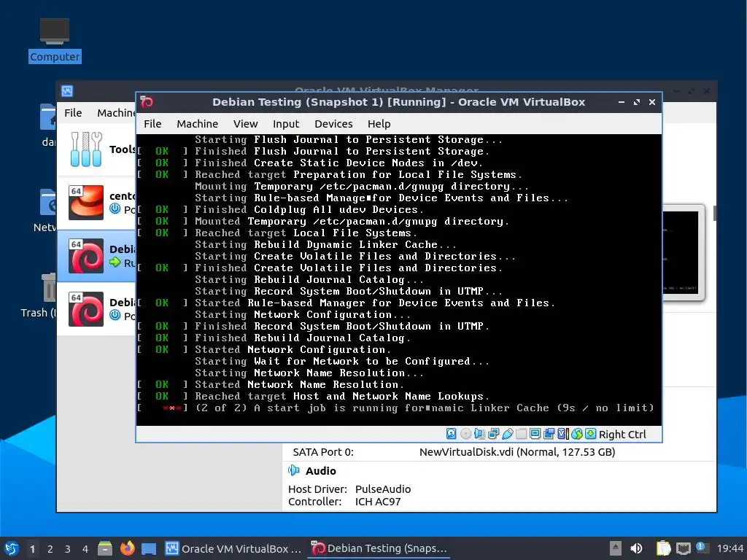Click the clipboard manager tray icon
This screenshot has width=747, height=560.
click(663, 548)
